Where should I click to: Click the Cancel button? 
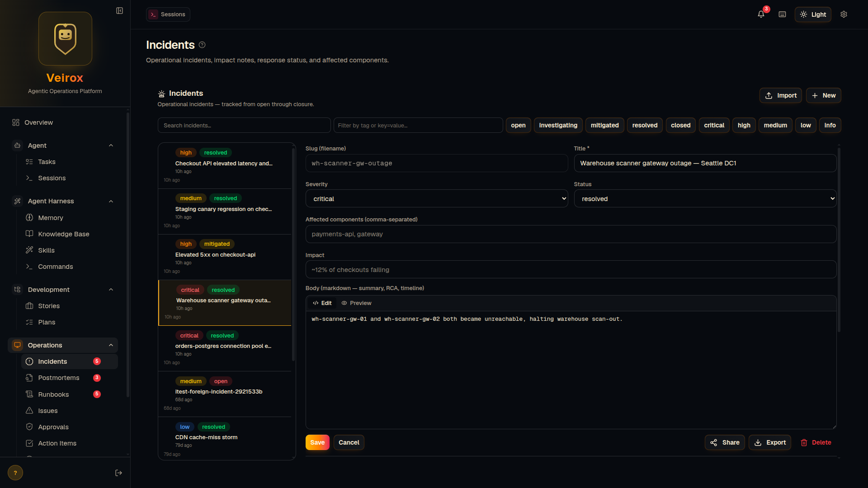pyautogui.click(x=349, y=442)
